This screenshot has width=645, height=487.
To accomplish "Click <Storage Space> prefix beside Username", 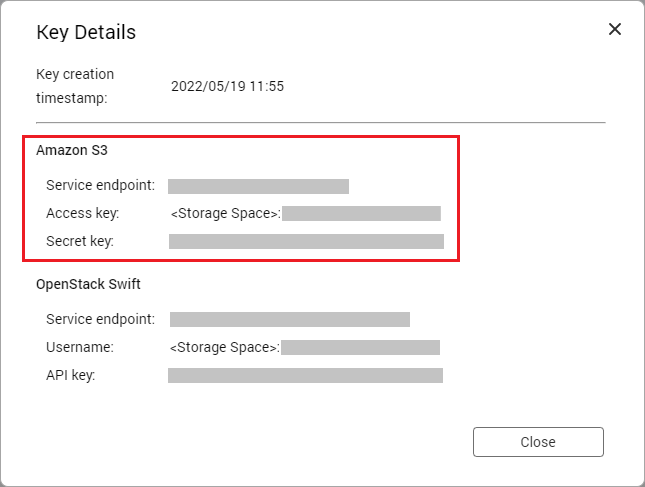I will (x=225, y=347).
